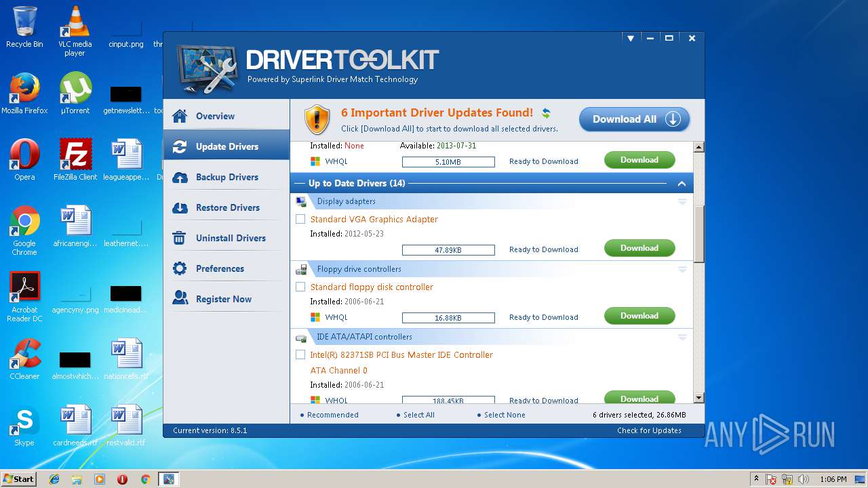Open Internet Explorer from the taskbar
This screenshot has width=868, height=488.
[x=54, y=479]
